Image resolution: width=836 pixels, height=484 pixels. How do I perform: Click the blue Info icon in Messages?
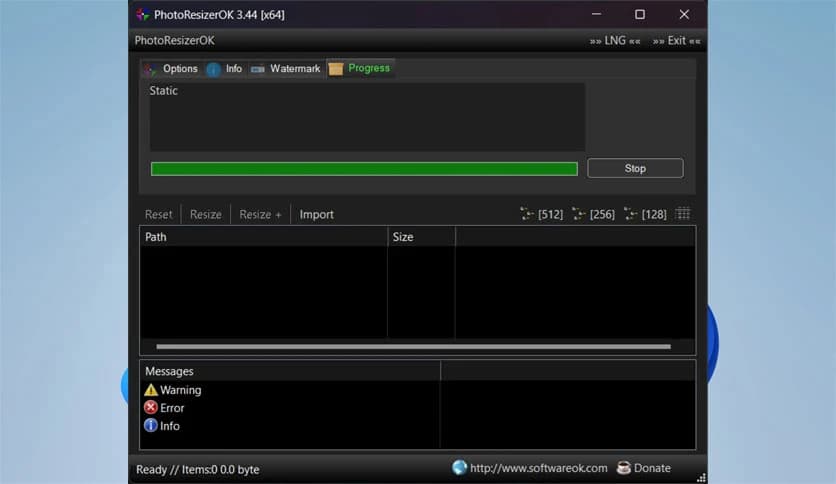pyautogui.click(x=151, y=425)
